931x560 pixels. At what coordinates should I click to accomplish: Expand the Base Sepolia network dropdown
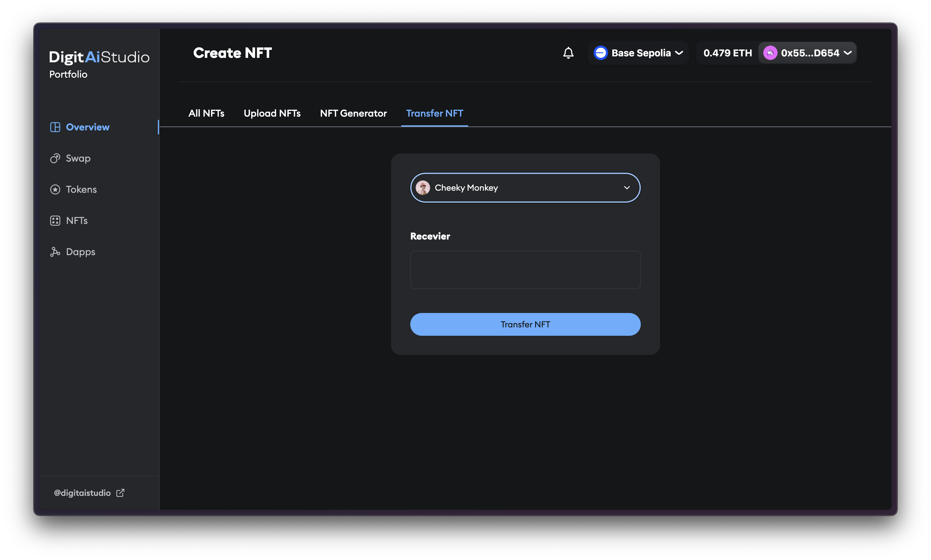679,53
